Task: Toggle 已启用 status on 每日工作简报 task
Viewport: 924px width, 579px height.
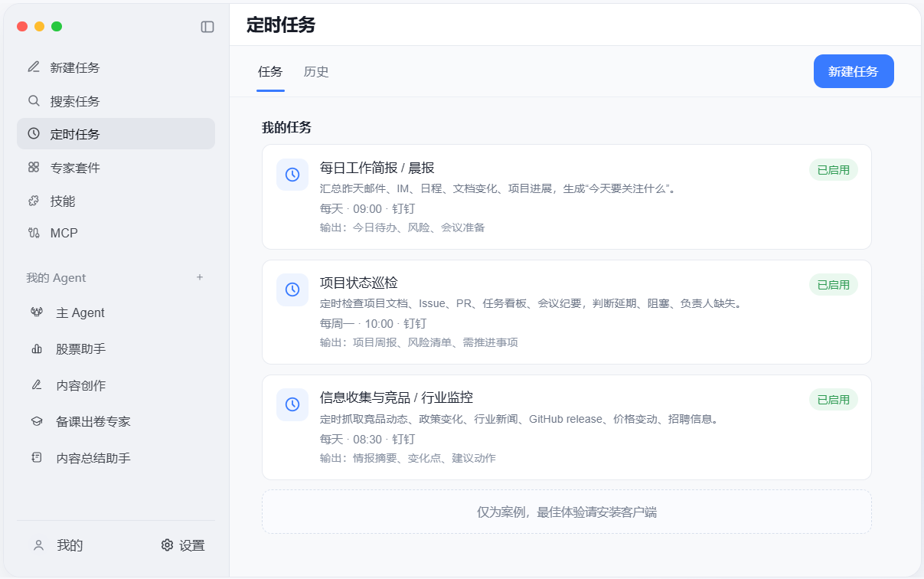Action: (834, 170)
